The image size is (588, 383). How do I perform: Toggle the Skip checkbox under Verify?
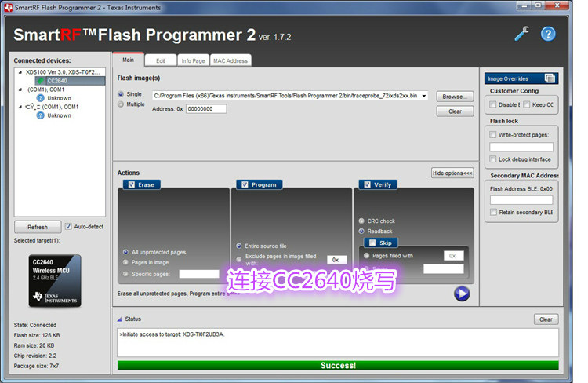[372, 243]
